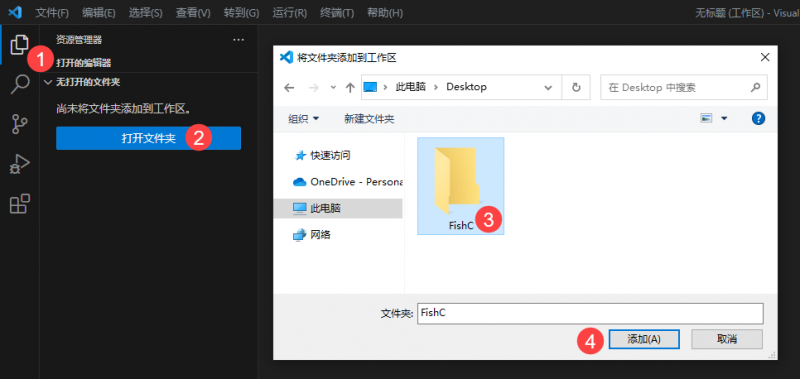Open view options dropdown arrow
Viewport: 800px width, 379px height.
click(723, 118)
